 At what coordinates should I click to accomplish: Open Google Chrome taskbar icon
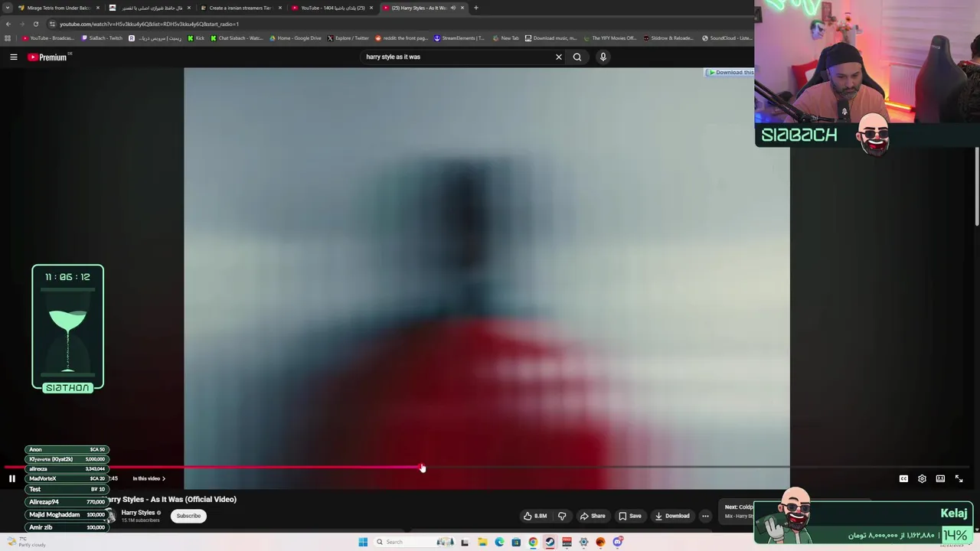point(533,542)
